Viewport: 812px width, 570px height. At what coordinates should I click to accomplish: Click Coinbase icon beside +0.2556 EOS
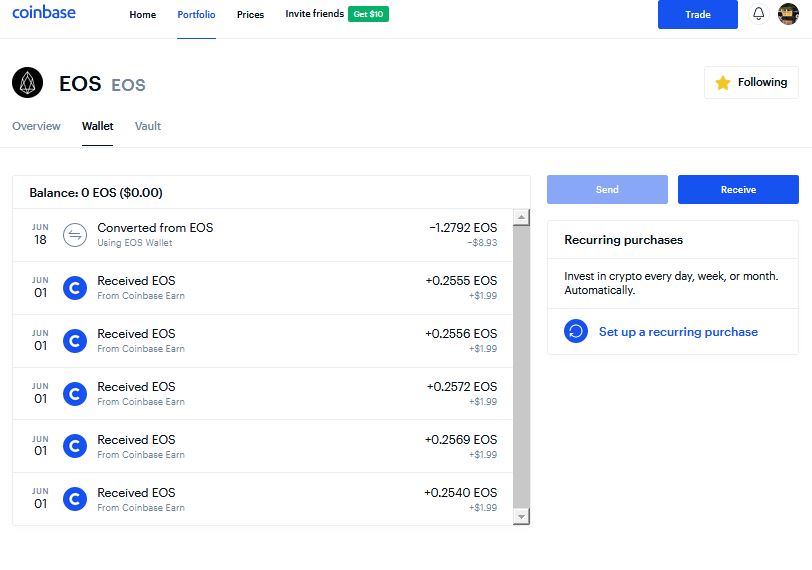click(x=75, y=341)
